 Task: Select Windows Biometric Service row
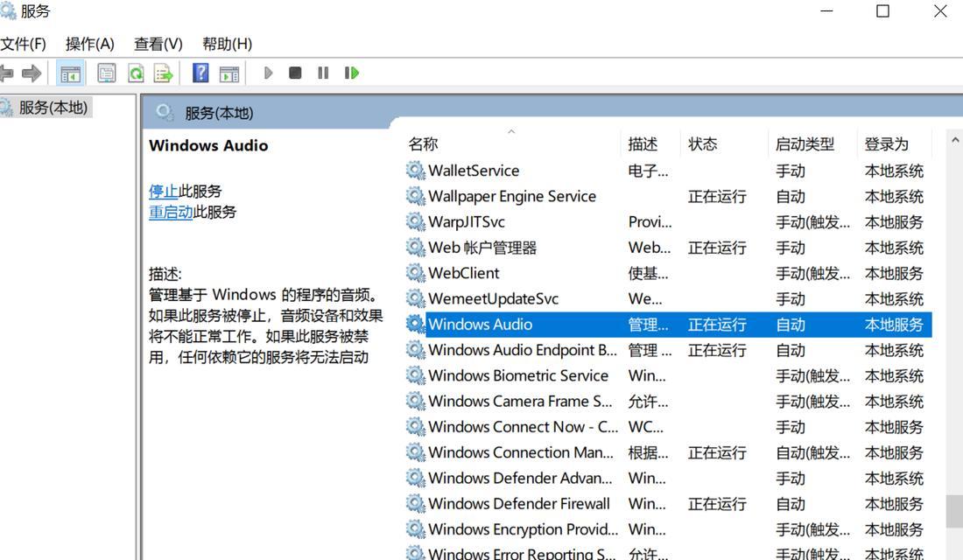(x=518, y=375)
